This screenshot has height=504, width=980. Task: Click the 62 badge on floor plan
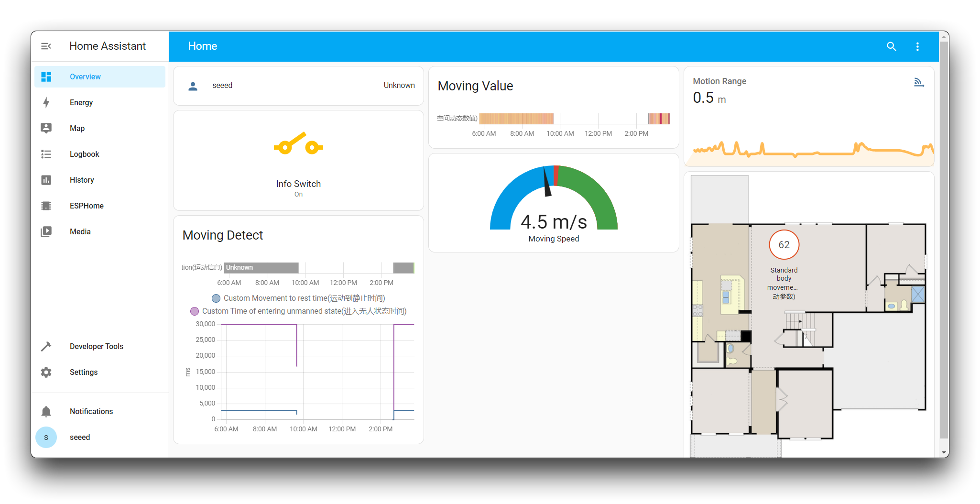pos(784,245)
